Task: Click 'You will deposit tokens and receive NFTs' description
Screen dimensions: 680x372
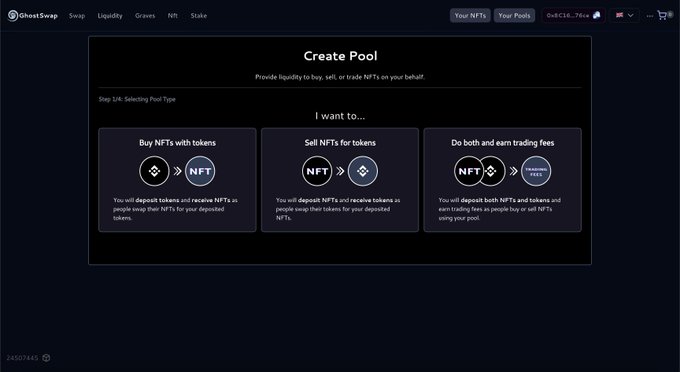Action: tap(176, 209)
